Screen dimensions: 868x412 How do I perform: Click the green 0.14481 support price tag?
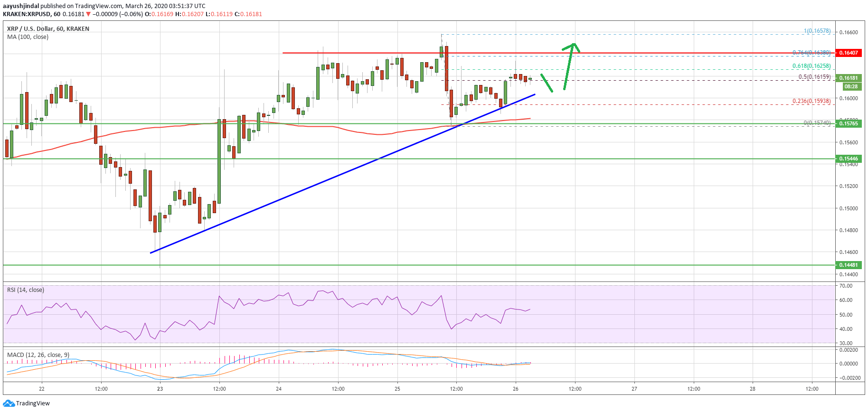tap(849, 265)
